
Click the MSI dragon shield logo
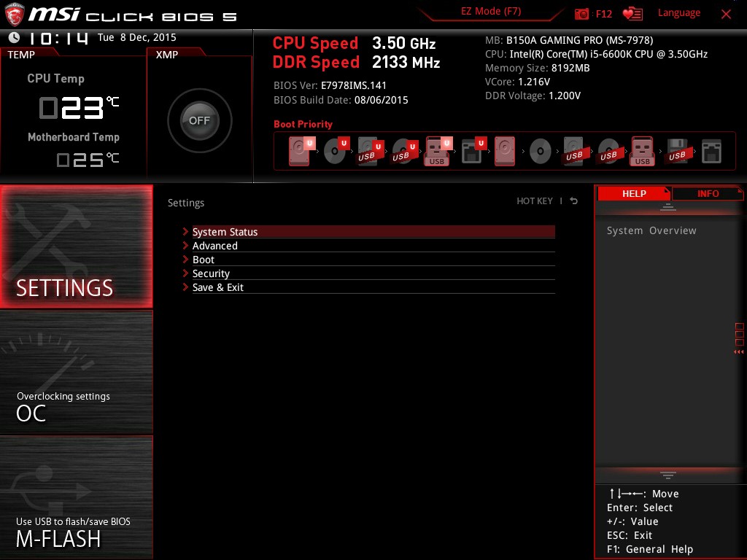[15, 15]
